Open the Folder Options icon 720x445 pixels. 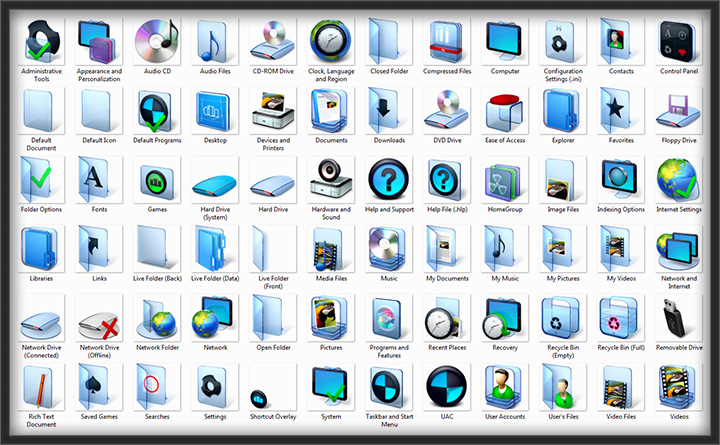(x=40, y=180)
